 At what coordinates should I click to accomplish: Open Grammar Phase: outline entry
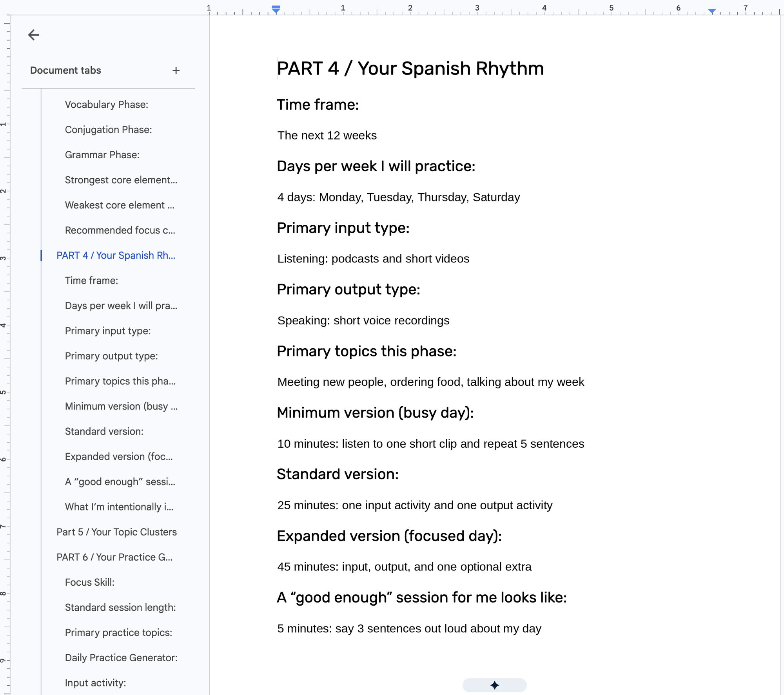[102, 155]
